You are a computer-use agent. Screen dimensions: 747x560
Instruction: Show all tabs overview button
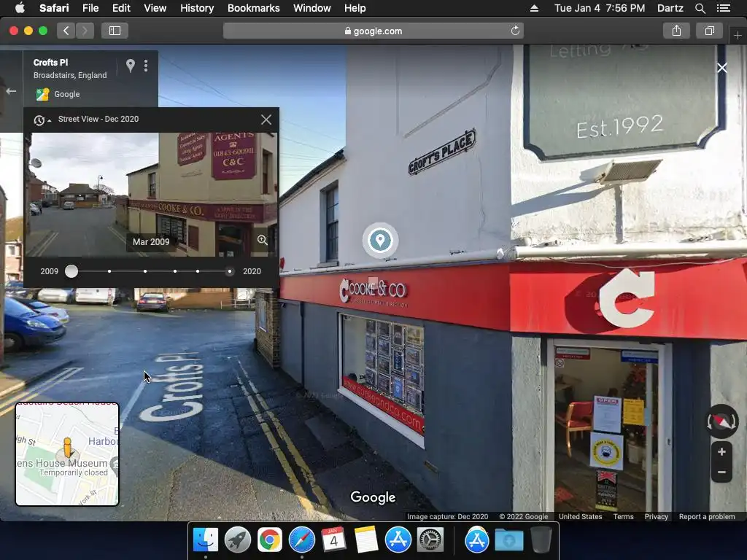pyautogui.click(x=709, y=31)
